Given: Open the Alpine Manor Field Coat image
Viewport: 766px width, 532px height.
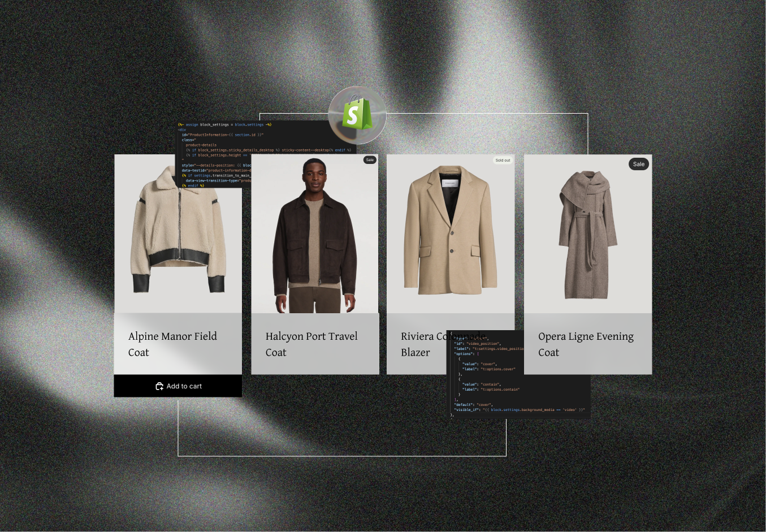Looking at the screenshot, I should pos(178,233).
